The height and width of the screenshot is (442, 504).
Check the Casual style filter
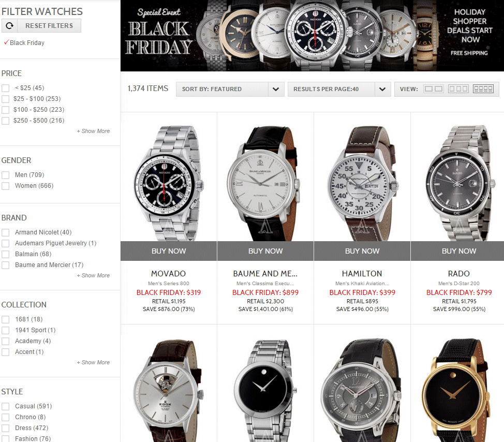coord(6,406)
